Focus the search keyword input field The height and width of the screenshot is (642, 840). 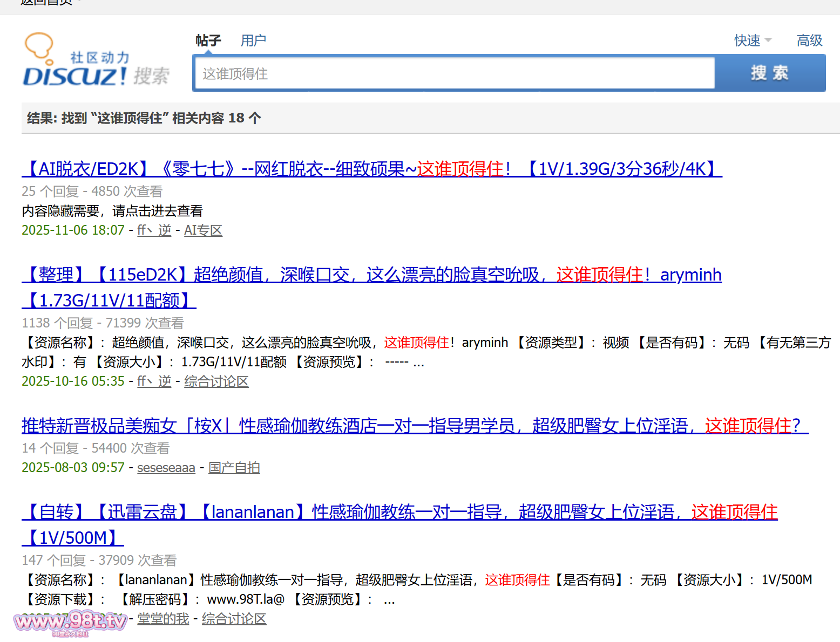[x=453, y=73]
